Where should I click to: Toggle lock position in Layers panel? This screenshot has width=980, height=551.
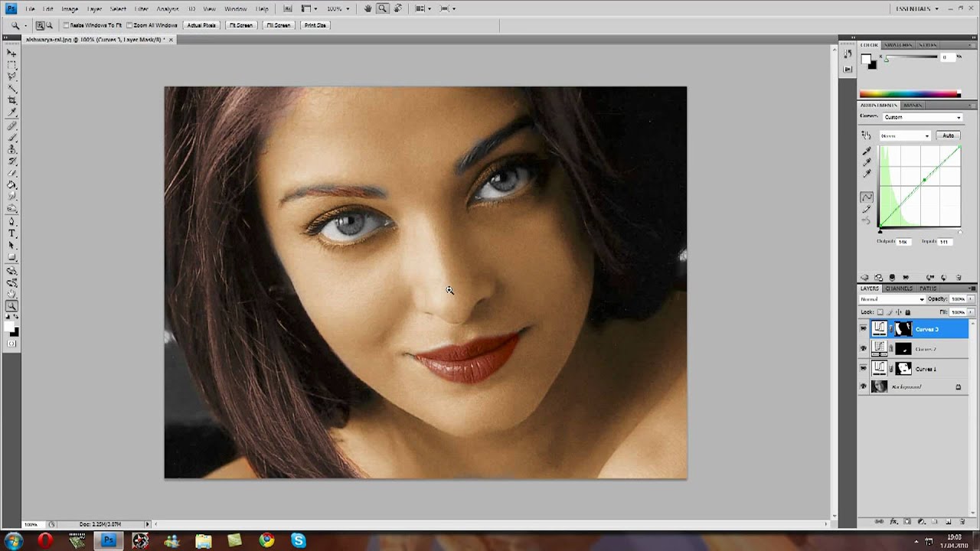[x=899, y=312]
